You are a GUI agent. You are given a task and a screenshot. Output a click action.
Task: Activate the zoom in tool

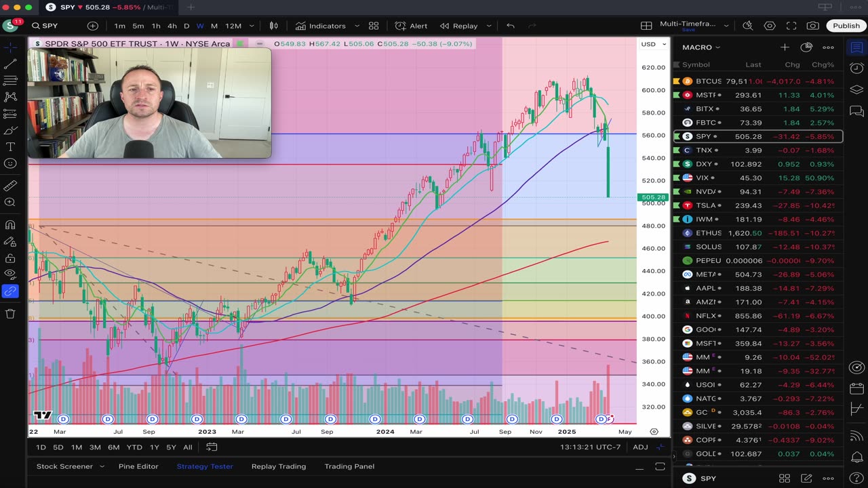(x=10, y=202)
